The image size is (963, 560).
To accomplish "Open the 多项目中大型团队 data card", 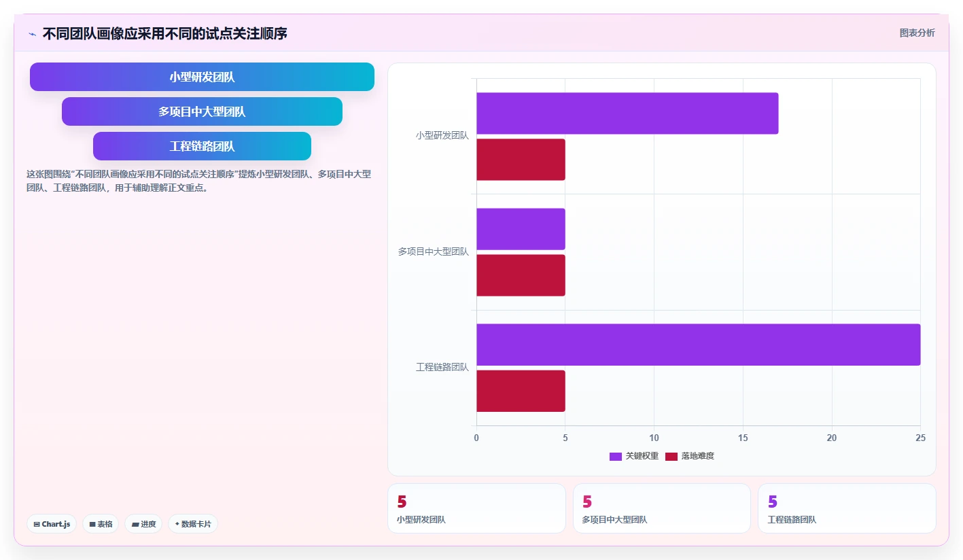I will point(662,508).
